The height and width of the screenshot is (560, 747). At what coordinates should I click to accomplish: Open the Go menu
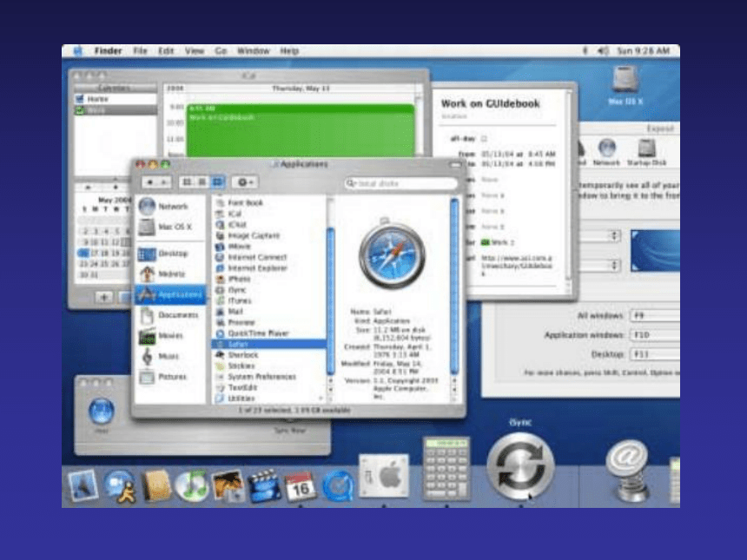coord(221,51)
